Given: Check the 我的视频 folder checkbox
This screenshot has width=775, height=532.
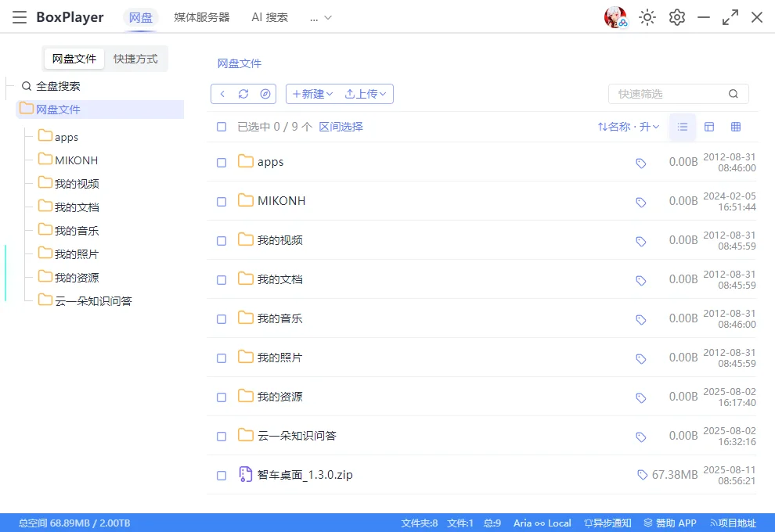Looking at the screenshot, I should [222, 240].
